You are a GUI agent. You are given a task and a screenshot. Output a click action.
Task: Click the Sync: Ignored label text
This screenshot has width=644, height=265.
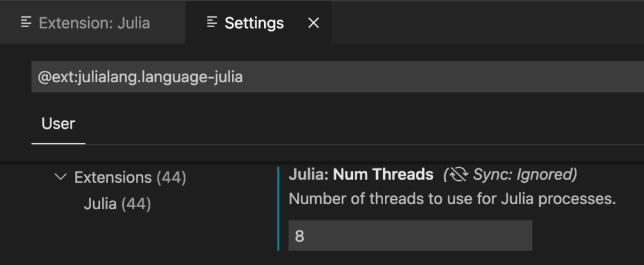[523, 175]
